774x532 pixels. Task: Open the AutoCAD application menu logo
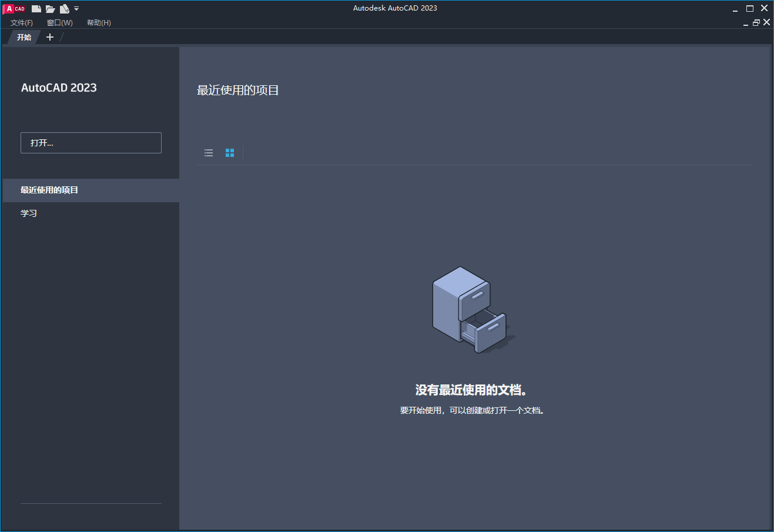click(15, 9)
